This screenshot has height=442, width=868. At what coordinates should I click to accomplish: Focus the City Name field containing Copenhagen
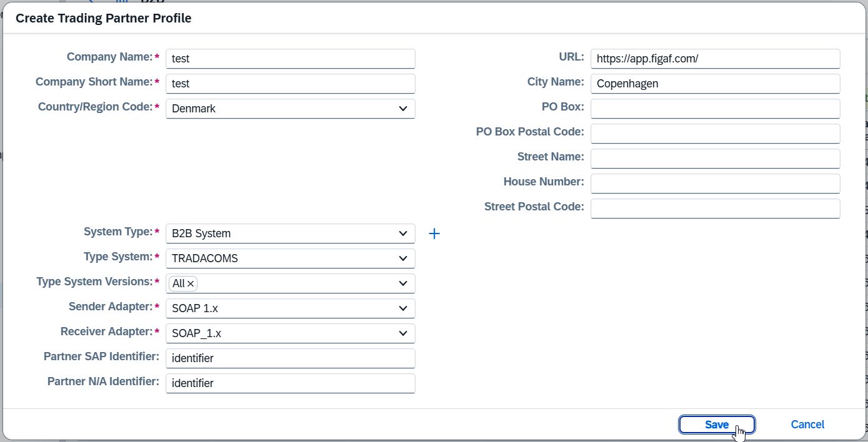[715, 84]
